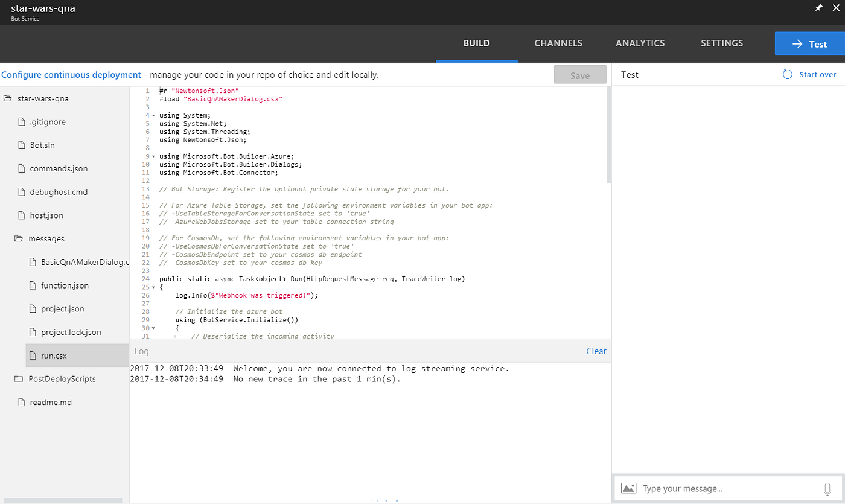Click the folder icon beside messages
This screenshot has width=845, height=504.
(x=18, y=238)
